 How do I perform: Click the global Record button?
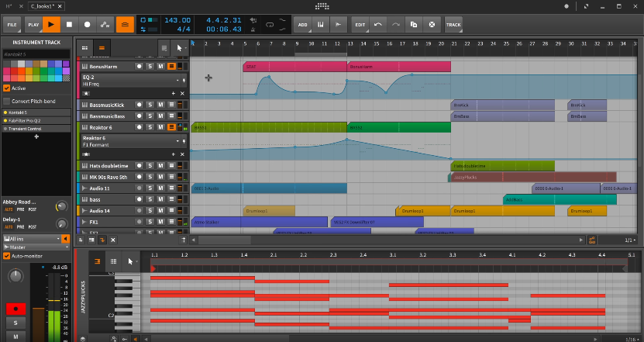[x=87, y=25]
